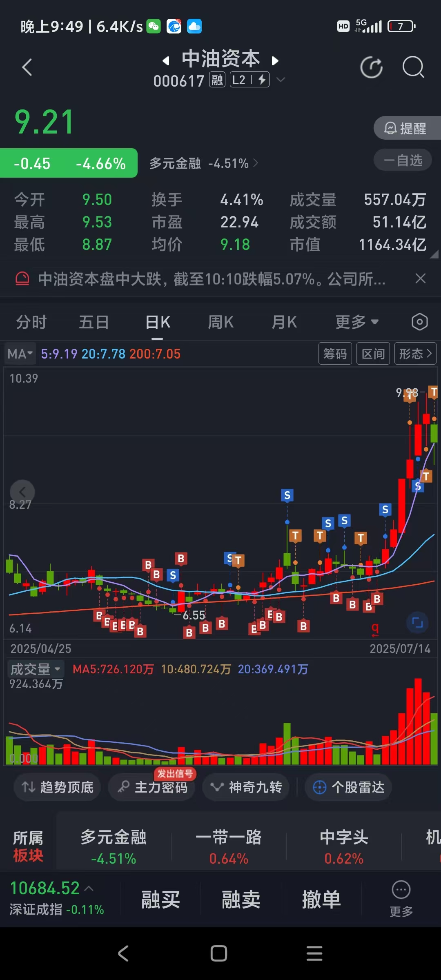Select the 日K tab
Screen dimensions: 441x980
[x=158, y=322]
